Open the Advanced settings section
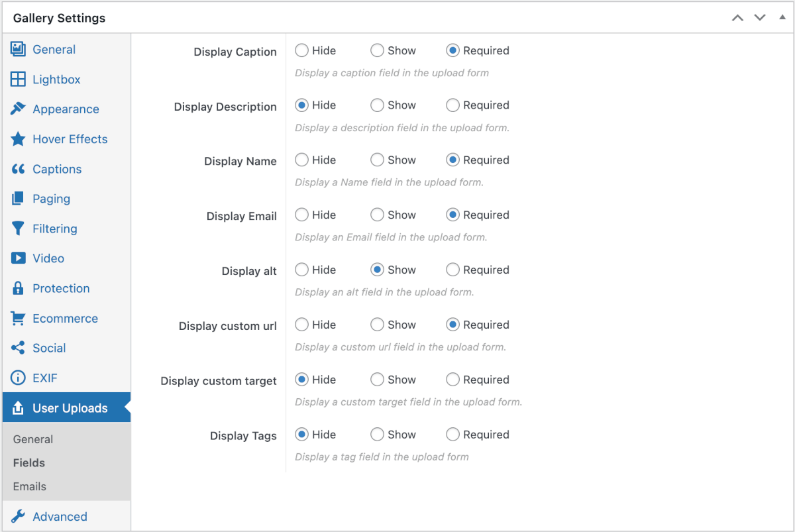 tap(60, 517)
